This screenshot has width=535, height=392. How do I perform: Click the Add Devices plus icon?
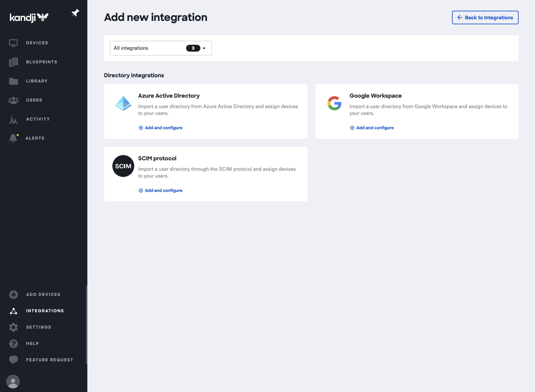pyautogui.click(x=13, y=294)
